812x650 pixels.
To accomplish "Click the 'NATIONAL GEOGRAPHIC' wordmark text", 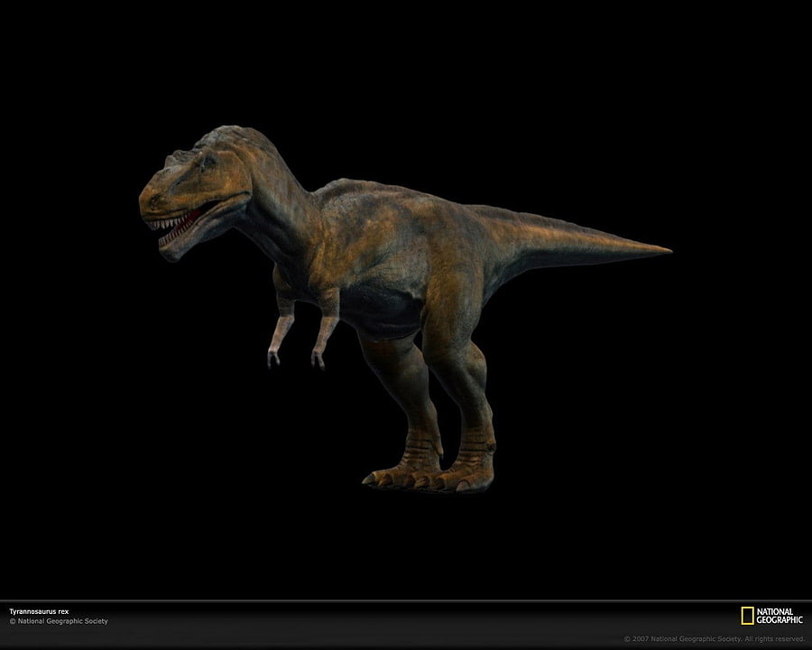I will (780, 616).
